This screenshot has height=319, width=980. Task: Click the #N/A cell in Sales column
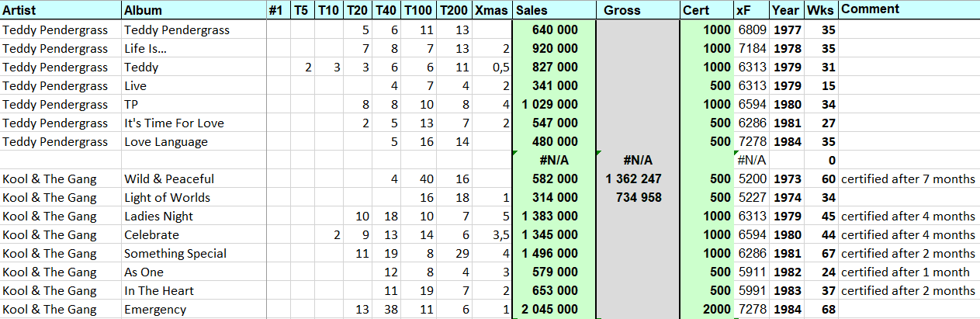tap(553, 160)
